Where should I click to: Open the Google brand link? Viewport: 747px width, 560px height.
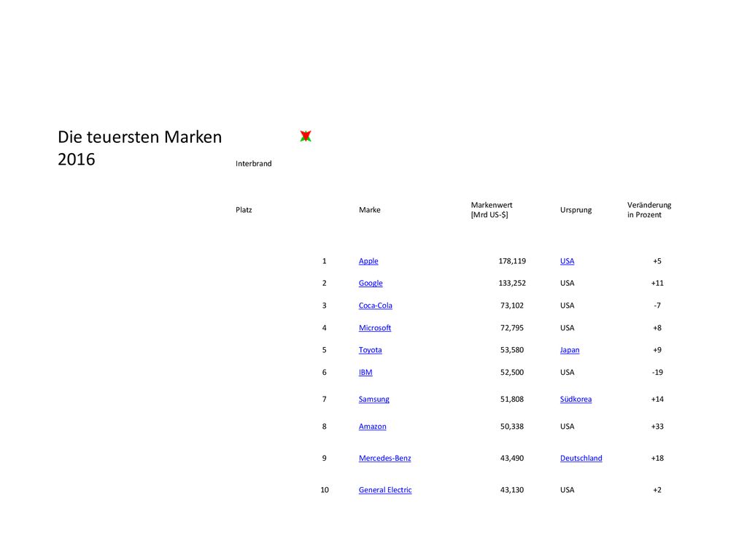(371, 283)
